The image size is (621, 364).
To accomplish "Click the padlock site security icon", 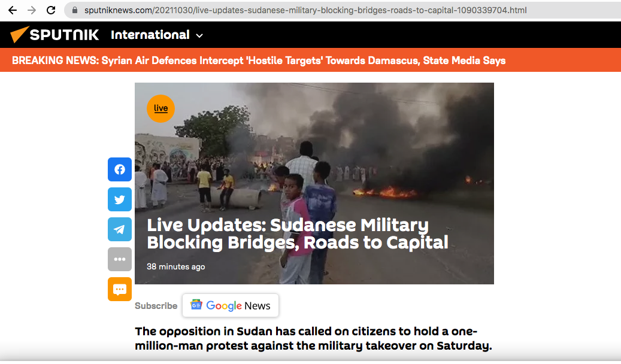I will (74, 10).
